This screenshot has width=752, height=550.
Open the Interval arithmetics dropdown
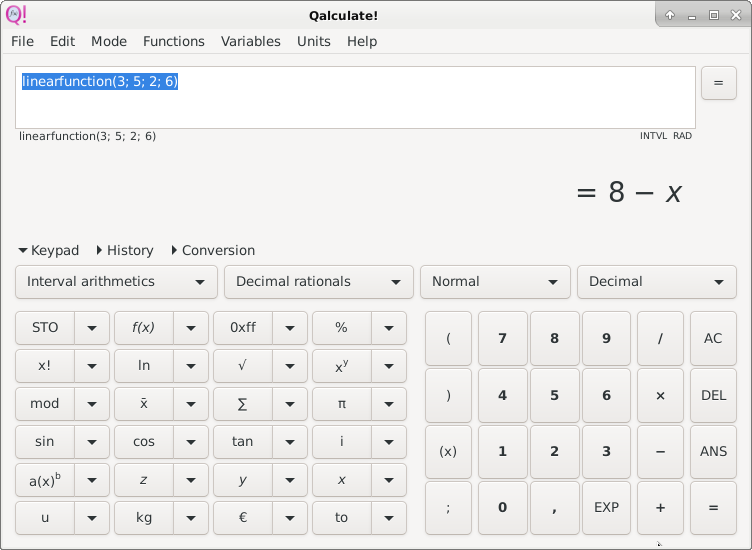(116, 282)
